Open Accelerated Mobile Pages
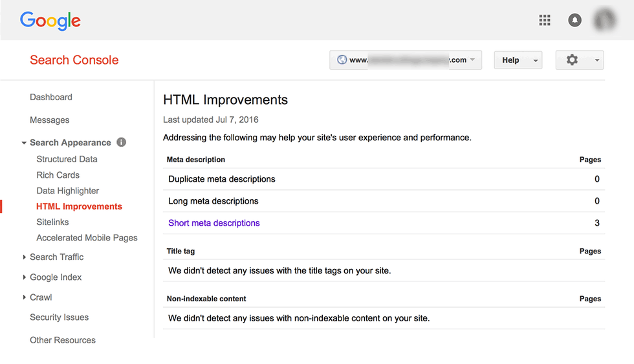 click(87, 238)
